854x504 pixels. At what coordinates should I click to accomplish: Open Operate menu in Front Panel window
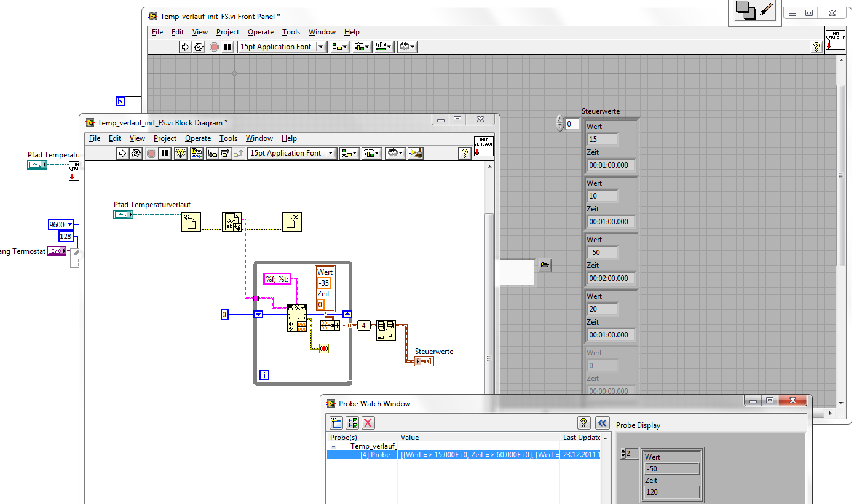coord(261,32)
